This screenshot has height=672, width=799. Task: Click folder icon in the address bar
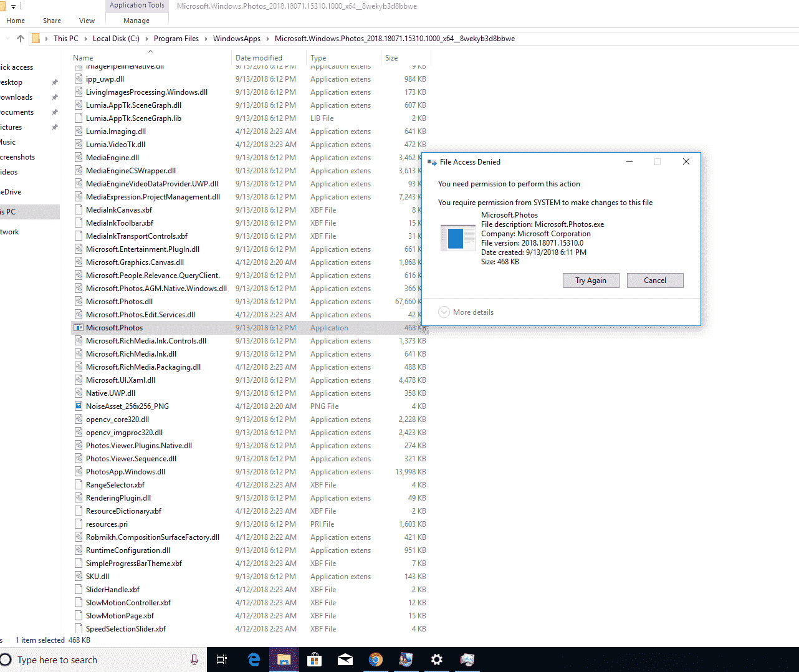[36, 39]
